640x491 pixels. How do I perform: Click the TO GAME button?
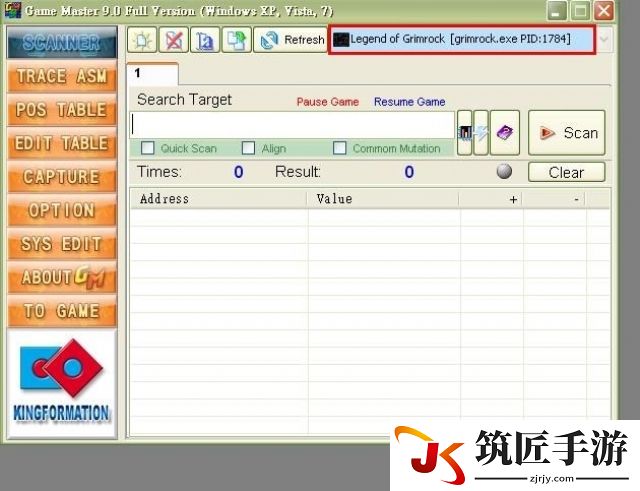(x=62, y=311)
